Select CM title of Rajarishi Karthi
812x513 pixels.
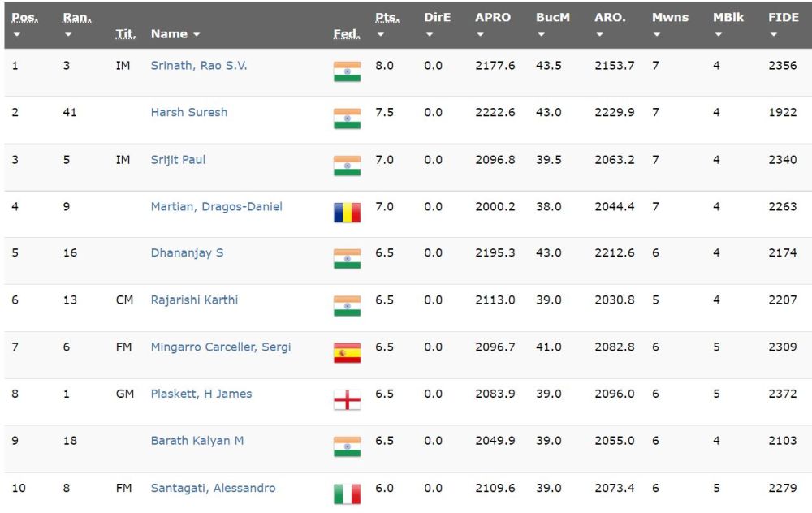124,300
